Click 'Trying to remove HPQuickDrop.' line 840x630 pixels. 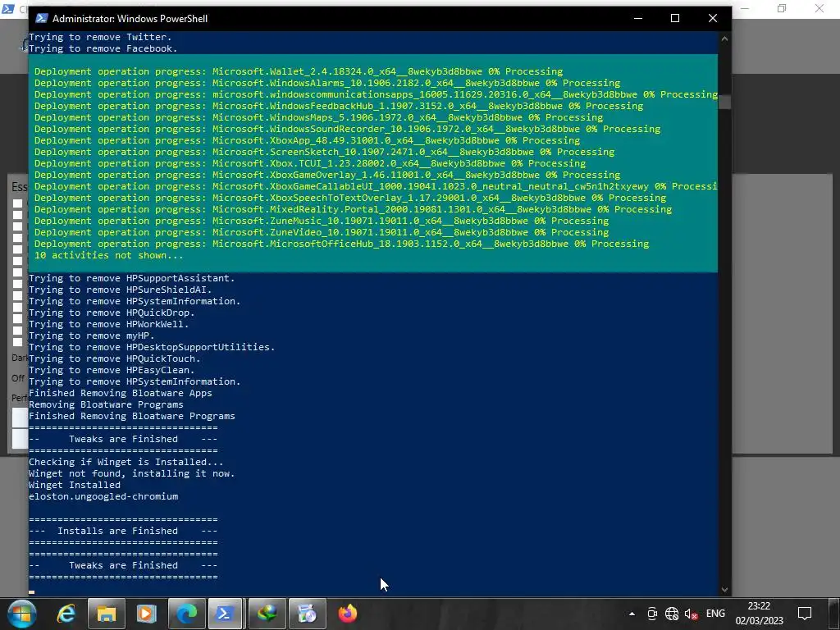tap(112, 313)
